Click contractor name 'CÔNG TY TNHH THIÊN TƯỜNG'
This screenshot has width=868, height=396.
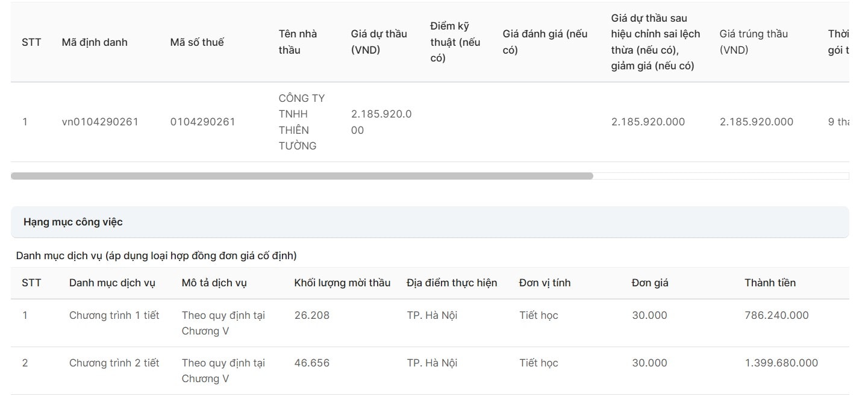click(302, 122)
